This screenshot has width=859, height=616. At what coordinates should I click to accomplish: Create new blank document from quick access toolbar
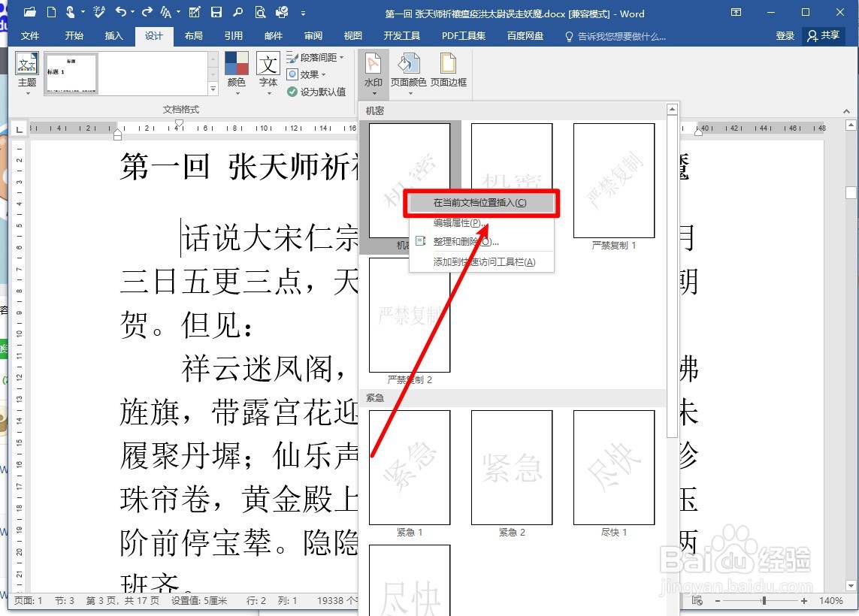click(x=52, y=11)
